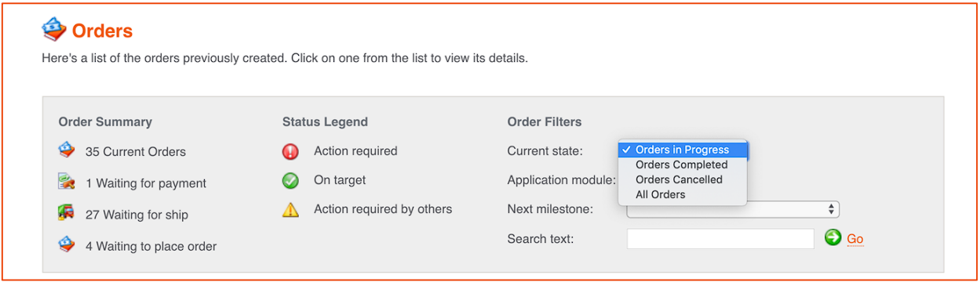Screen dimensions: 980x282
Task: Click the Go link
Action: click(855, 239)
